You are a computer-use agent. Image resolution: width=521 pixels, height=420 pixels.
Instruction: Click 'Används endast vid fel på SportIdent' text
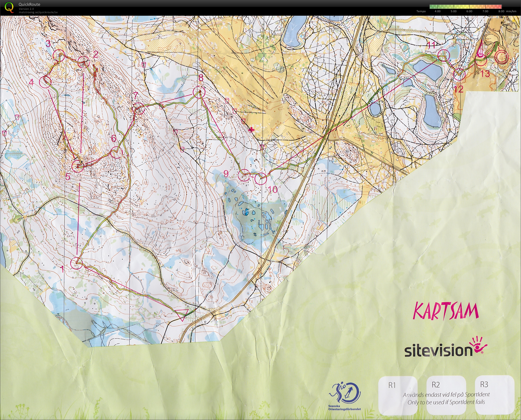click(x=446, y=395)
